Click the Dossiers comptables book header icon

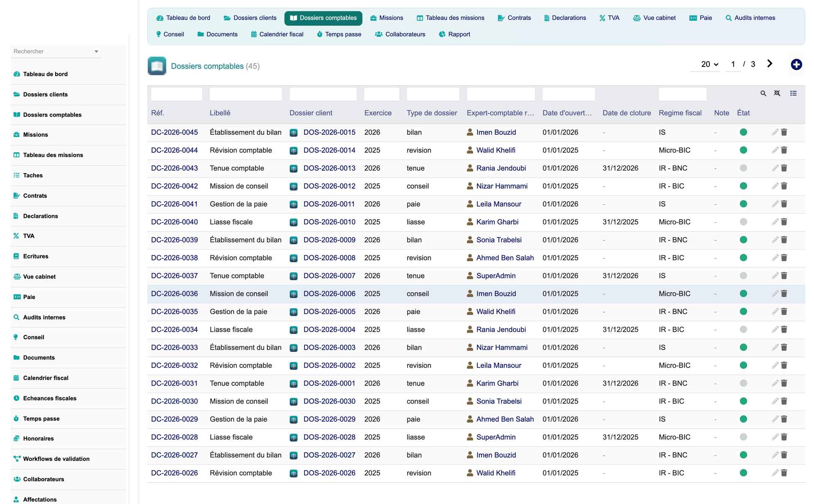pyautogui.click(x=157, y=66)
